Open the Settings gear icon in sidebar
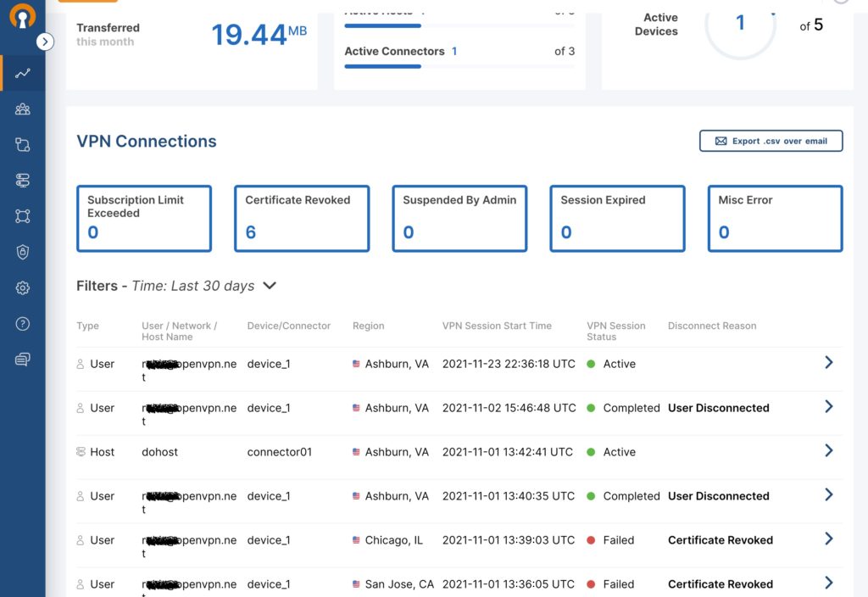The image size is (868, 597). click(23, 288)
